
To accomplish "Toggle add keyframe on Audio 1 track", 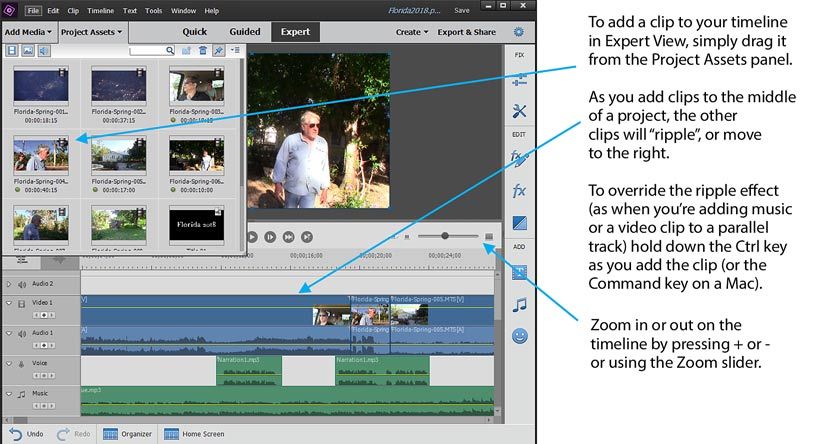I will (44, 346).
